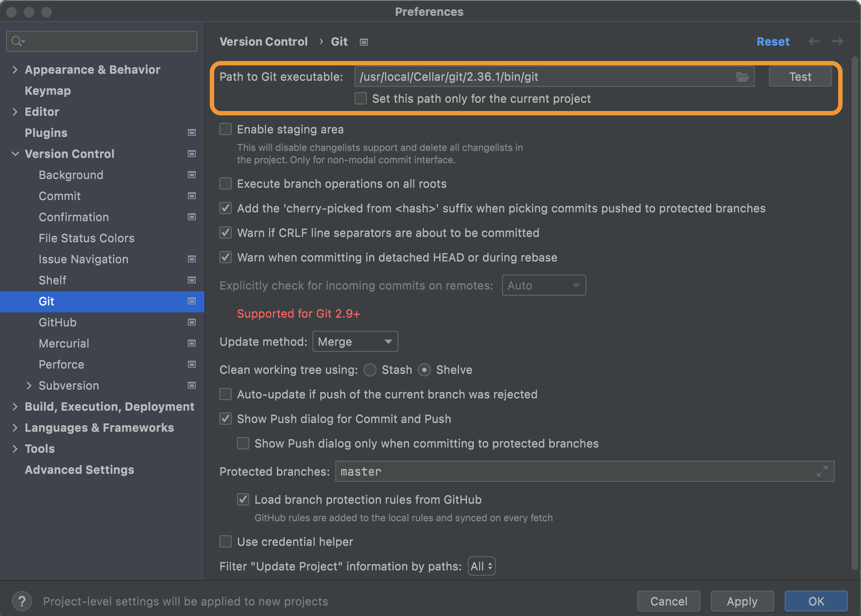Click the back navigation arrow
The height and width of the screenshot is (616, 861).
(x=814, y=41)
